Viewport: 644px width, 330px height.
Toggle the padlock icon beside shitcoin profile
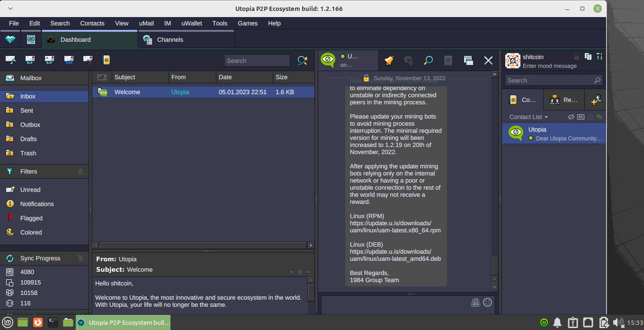coord(576,56)
